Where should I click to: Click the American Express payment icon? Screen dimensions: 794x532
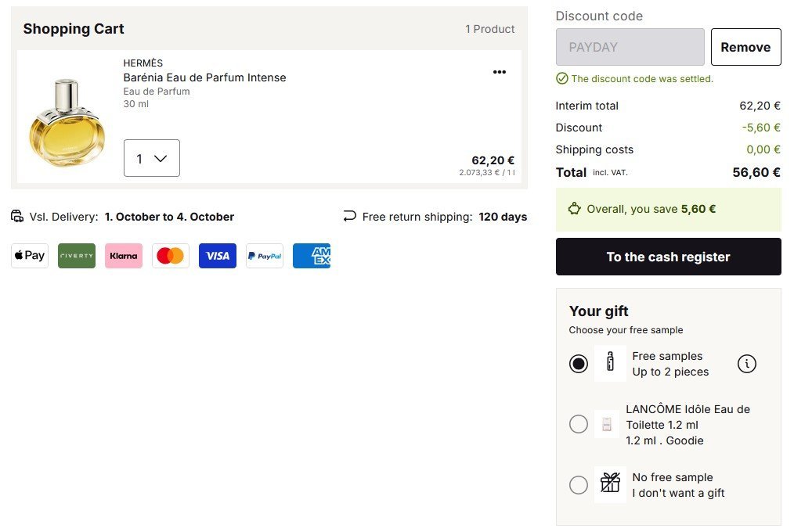312,256
